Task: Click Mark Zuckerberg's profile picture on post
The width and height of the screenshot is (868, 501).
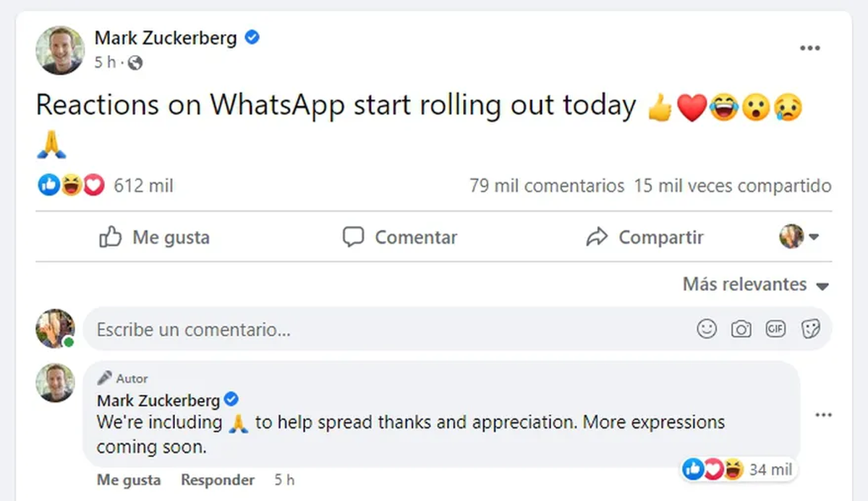Action: (60, 50)
